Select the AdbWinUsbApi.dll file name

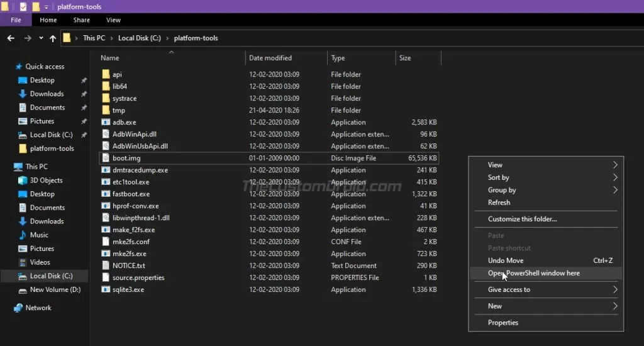tap(140, 147)
